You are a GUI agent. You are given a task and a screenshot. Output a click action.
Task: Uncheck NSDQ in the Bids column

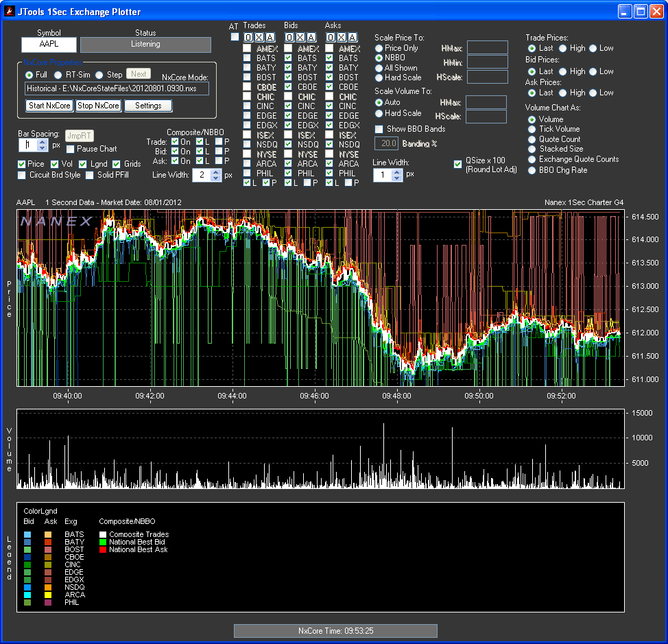point(289,145)
